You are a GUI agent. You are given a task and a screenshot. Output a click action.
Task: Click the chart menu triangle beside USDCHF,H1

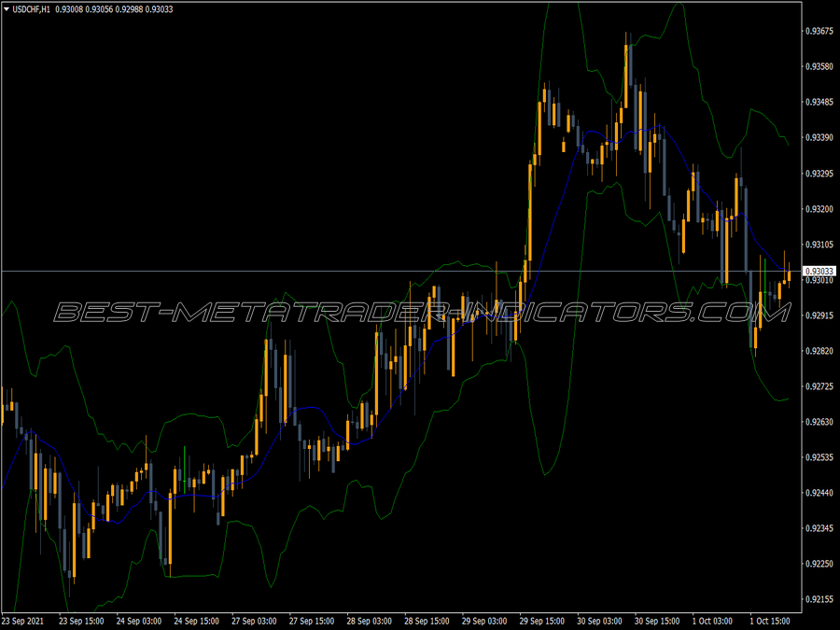click(7, 9)
